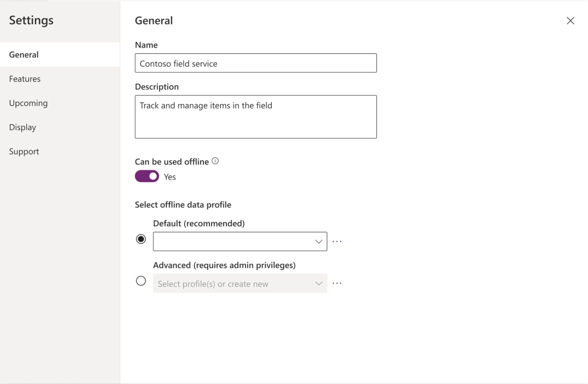The height and width of the screenshot is (384, 588).
Task: Select the General settings section
Action: pyautogui.click(x=23, y=54)
